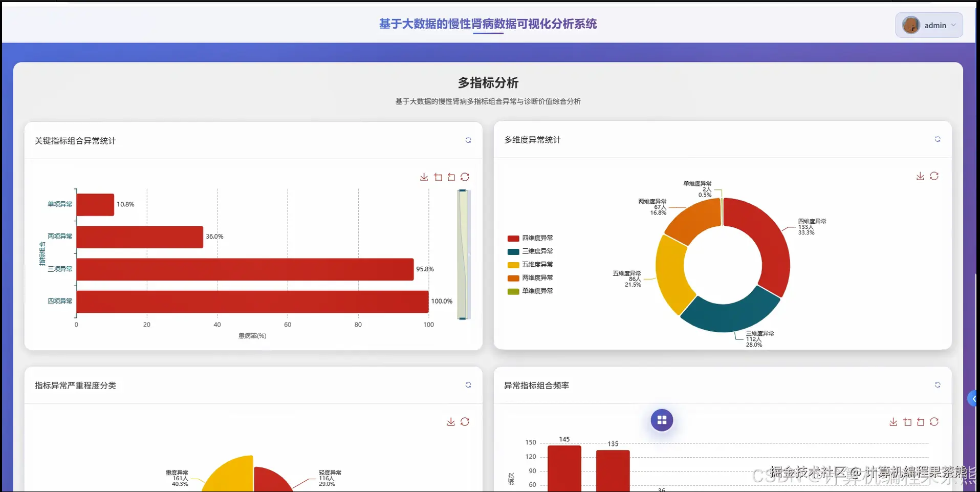The image size is (980, 492).
Task: Open the floating purple grid menu button
Action: coord(662,420)
